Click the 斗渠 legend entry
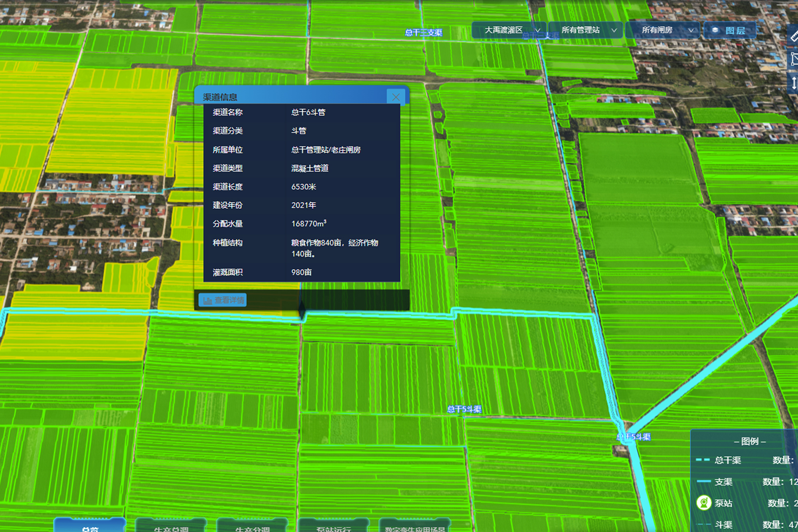 coord(723,525)
